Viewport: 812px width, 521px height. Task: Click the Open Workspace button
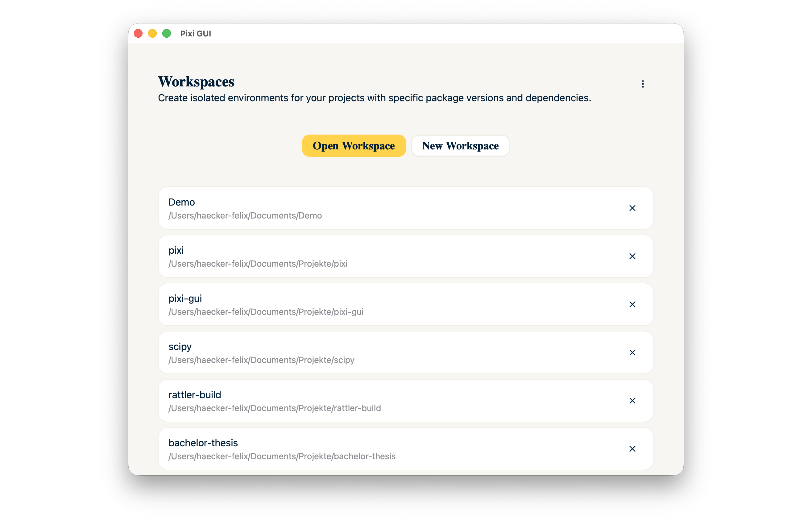[354, 146]
